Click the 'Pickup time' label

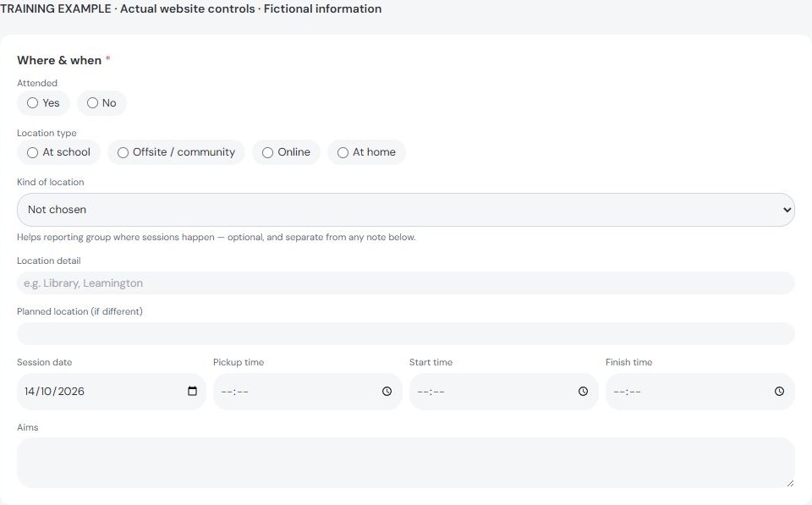tap(239, 363)
